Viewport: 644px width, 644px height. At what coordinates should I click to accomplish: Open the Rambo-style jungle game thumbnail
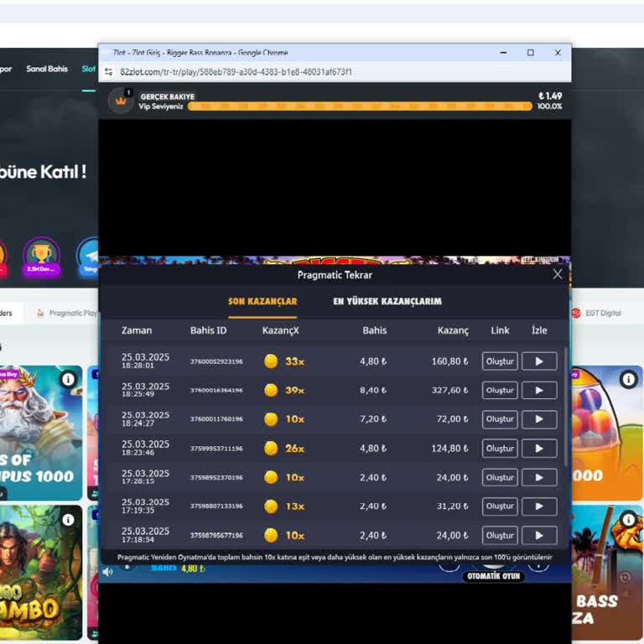39,572
